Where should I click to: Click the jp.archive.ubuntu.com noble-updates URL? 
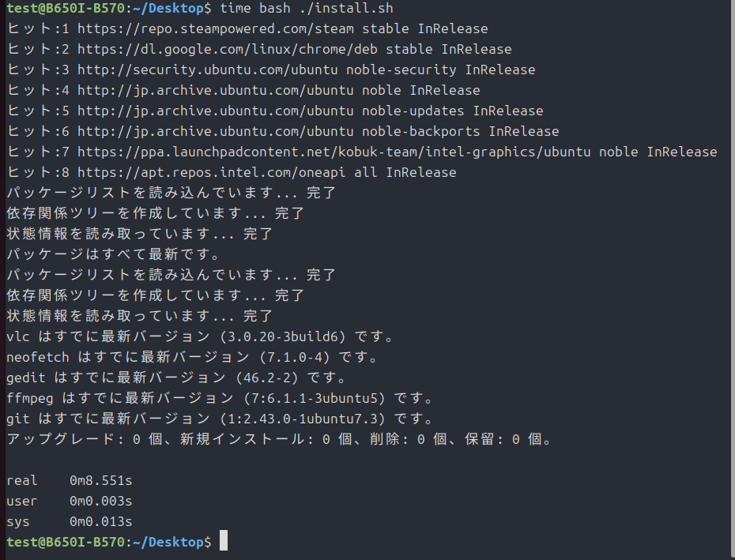[216, 111]
